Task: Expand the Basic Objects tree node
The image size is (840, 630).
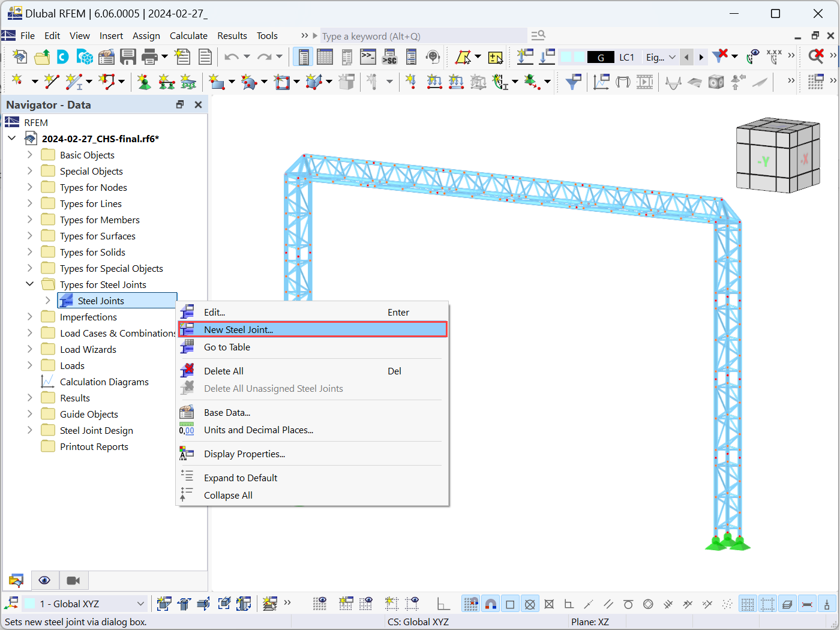Action: (x=29, y=155)
